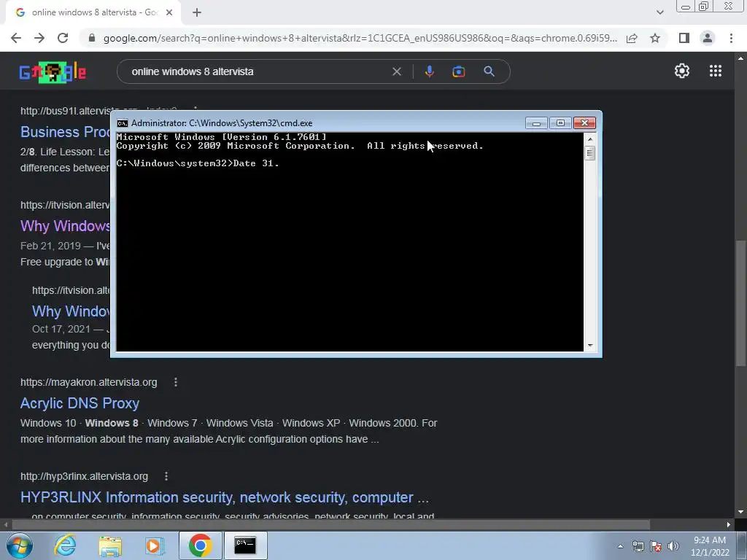Launch Windows Media Player from taskbar
This screenshot has height=560, width=747.
click(155, 545)
